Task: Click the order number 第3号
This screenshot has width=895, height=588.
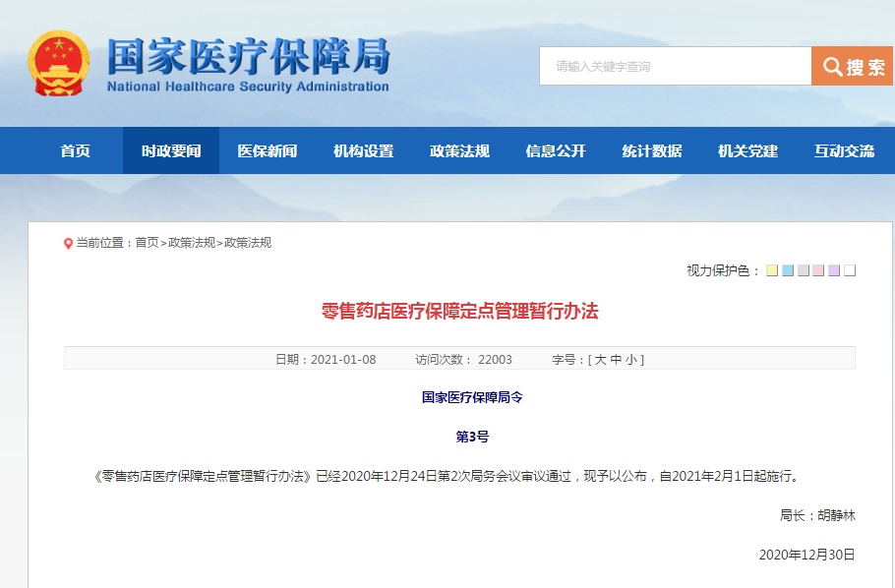Action: tap(472, 437)
